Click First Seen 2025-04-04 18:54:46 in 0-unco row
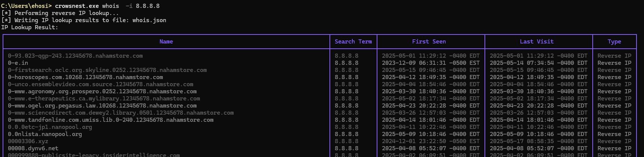Screen dimensions: 644x157 tap(431, 84)
